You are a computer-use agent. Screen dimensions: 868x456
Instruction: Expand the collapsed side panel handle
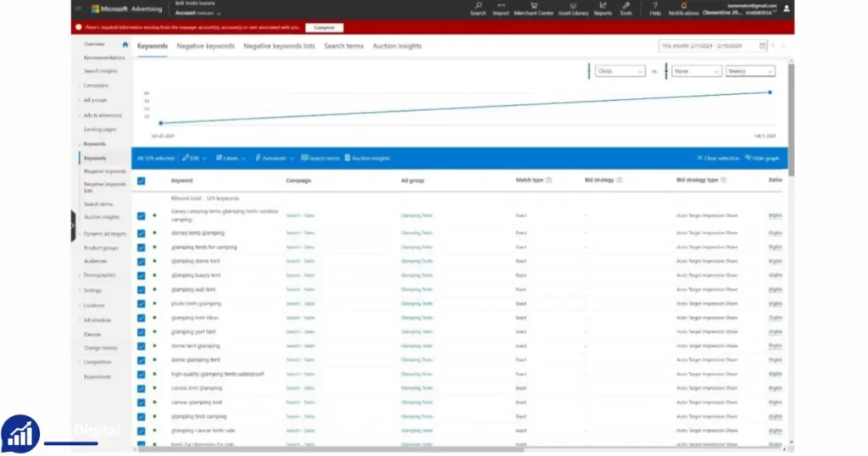tap(73, 225)
